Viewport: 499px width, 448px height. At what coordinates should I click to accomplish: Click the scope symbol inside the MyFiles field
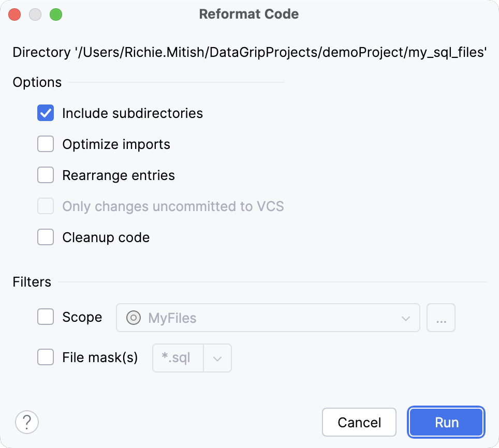coord(133,318)
